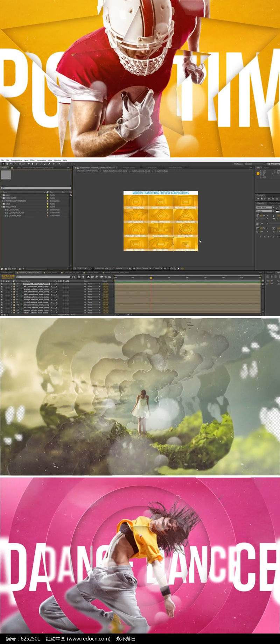Screen dimensions: 280x644
Task: Expand the MAIN_COMPS folder
Action: [1, 198]
